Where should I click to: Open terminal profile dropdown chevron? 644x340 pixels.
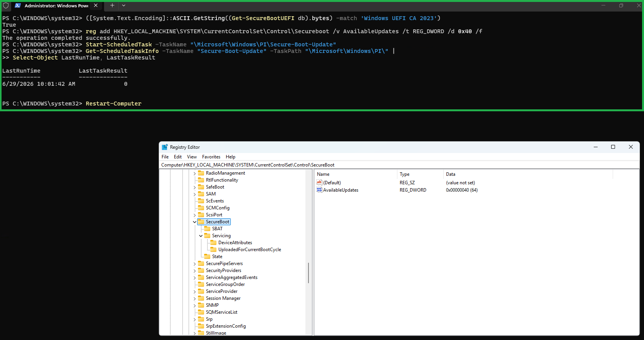click(x=124, y=5)
